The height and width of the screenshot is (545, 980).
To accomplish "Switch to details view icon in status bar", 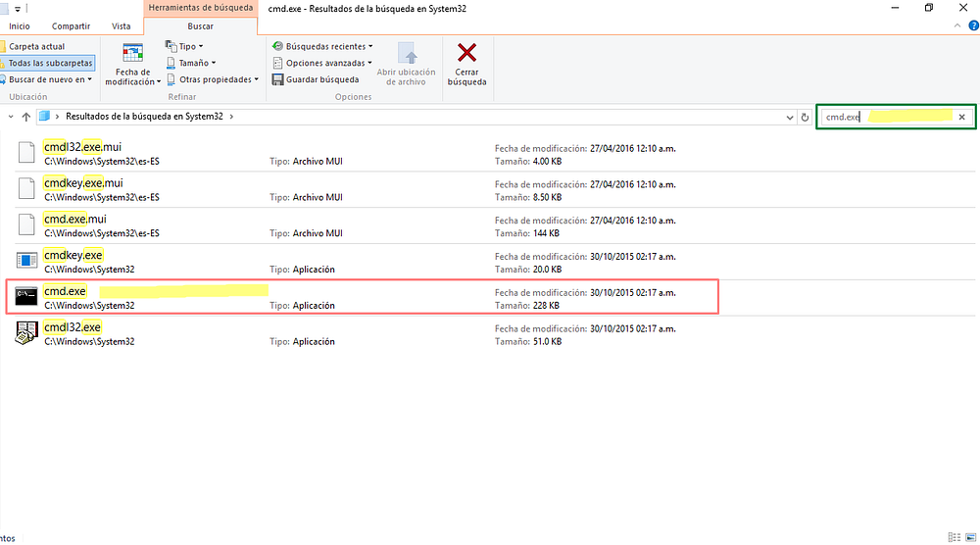I will pos(955,537).
